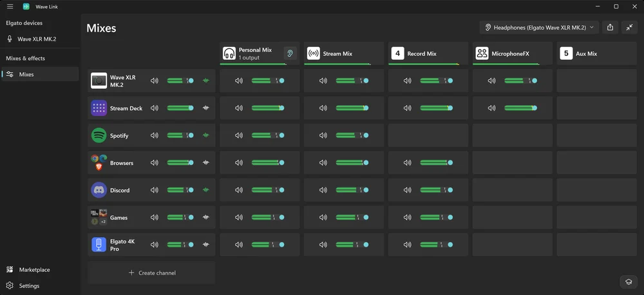Click the Aux Mix number 5 icon
This screenshot has width=644, height=295.
(566, 53)
